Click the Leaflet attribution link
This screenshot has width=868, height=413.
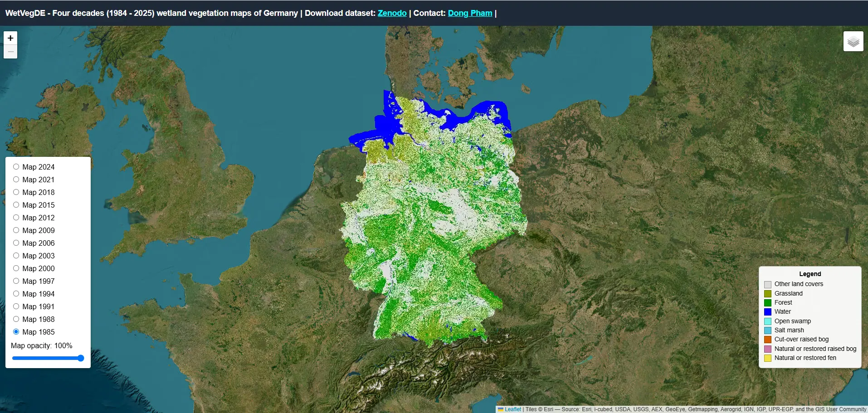pyautogui.click(x=513, y=409)
